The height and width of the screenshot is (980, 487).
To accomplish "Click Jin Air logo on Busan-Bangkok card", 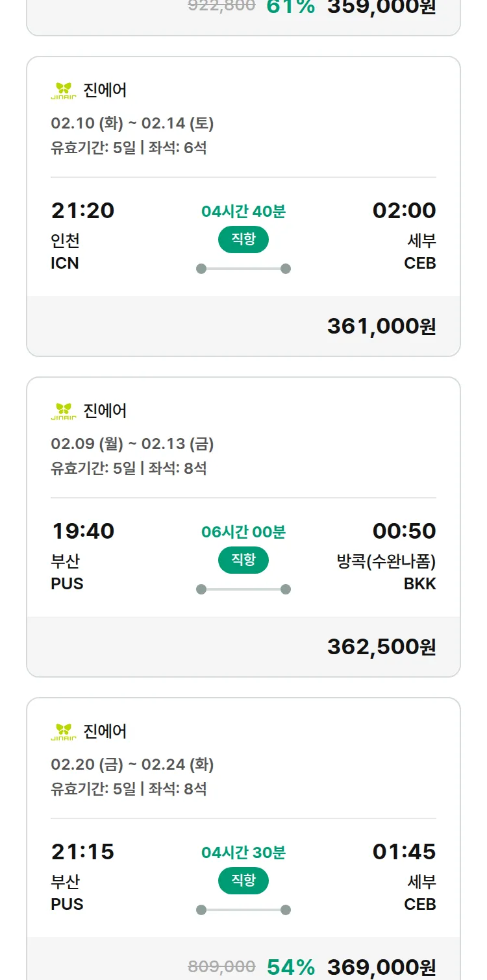I will (64, 411).
